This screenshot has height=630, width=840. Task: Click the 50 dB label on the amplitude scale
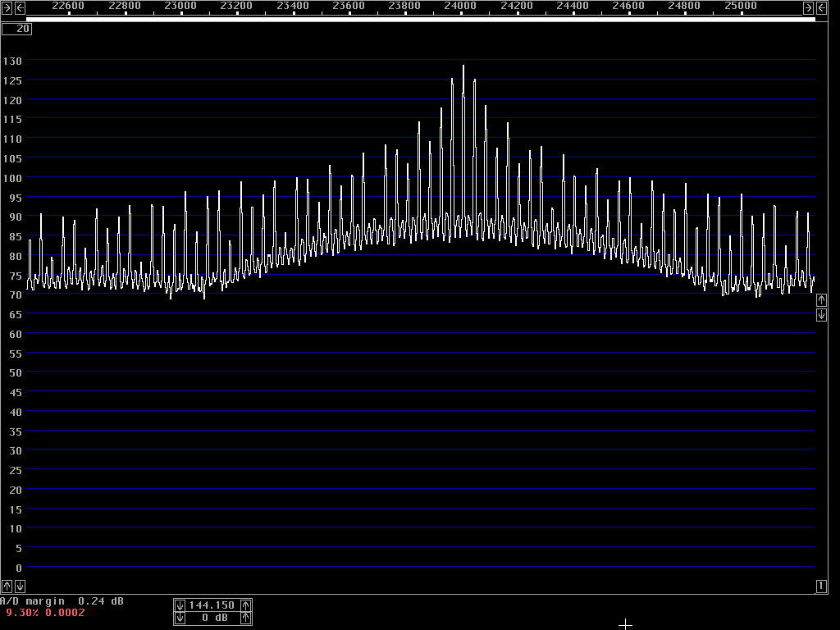pos(15,373)
